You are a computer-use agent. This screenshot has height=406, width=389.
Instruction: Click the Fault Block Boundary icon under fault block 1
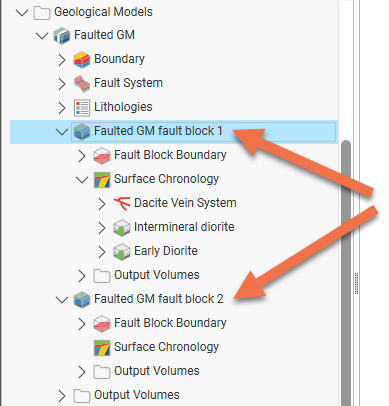tap(102, 155)
